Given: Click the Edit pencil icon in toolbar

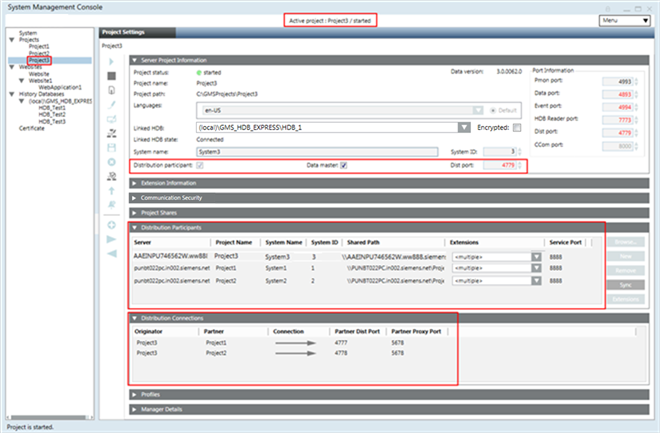Looking at the screenshot, I should 110,103.
